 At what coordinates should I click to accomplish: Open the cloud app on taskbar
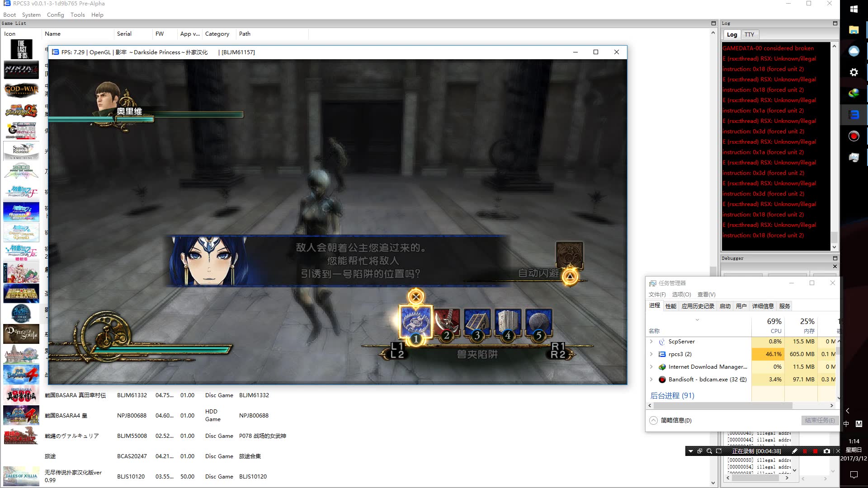[854, 51]
